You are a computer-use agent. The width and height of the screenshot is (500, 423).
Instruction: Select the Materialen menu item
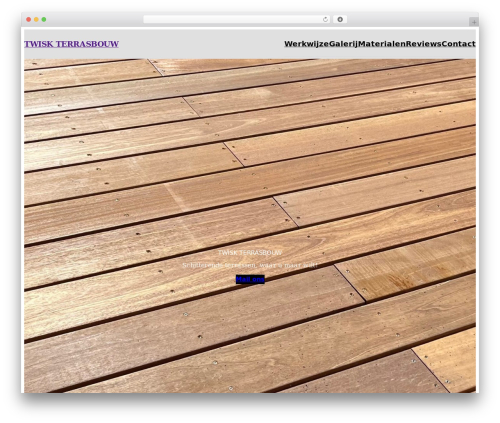pyautogui.click(x=382, y=44)
